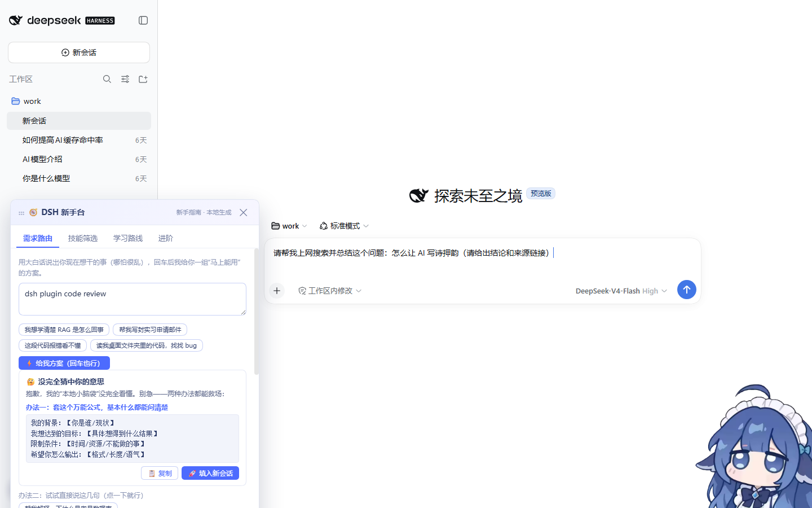Choose suggestion 帮我写封实习申请邮件

click(x=150, y=330)
